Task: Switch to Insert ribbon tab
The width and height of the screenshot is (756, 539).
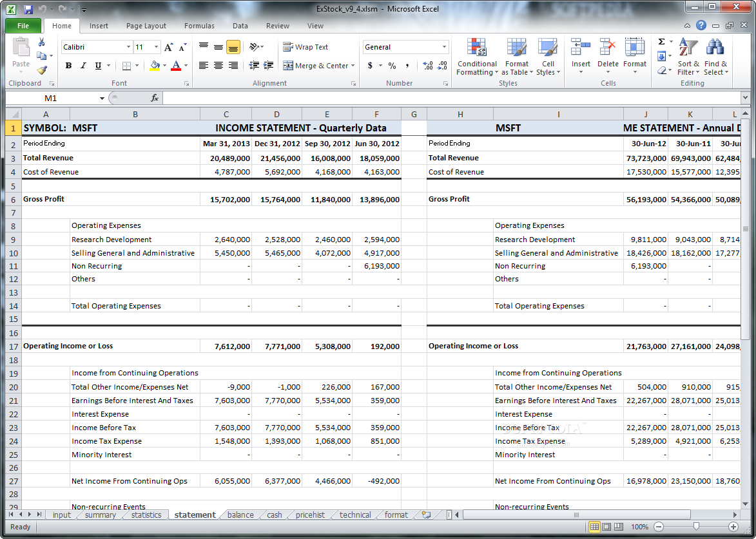Action: [99, 26]
